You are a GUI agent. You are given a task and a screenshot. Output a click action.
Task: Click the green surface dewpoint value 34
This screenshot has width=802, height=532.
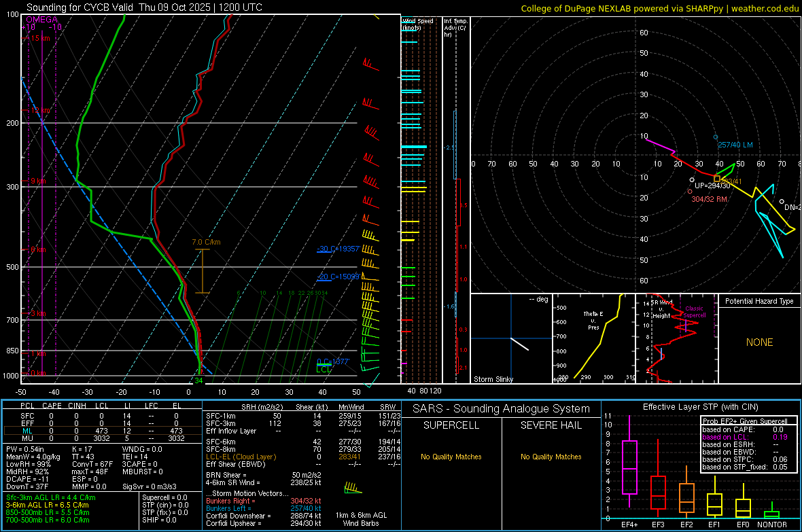(x=198, y=380)
